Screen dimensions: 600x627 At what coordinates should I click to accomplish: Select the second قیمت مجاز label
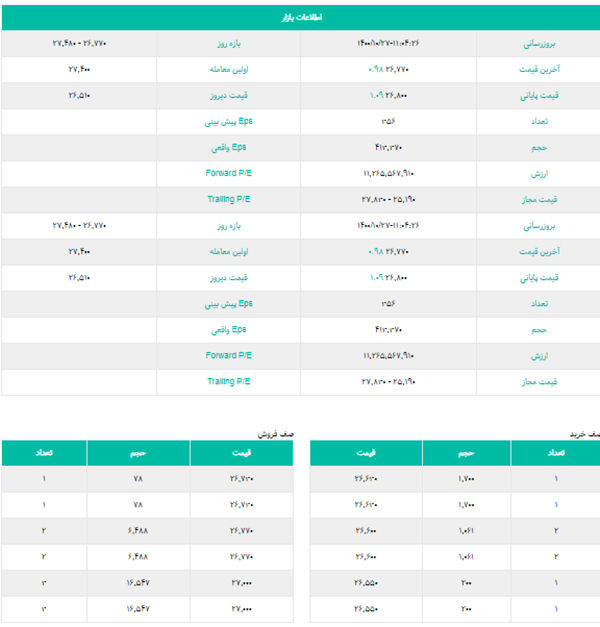(539, 382)
